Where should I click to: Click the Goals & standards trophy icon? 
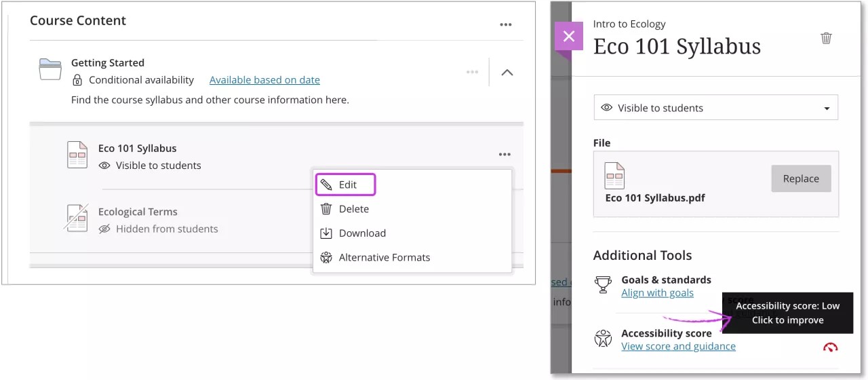602,285
